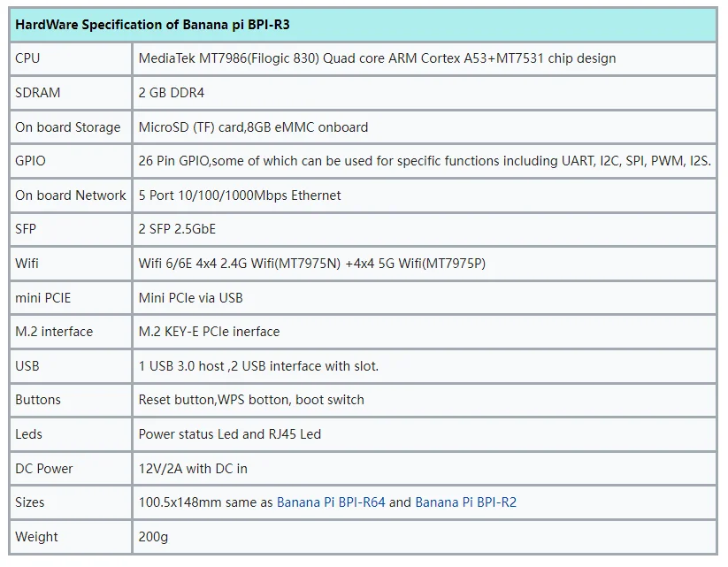The height and width of the screenshot is (567, 728).
Task: Click the 2 GB DDR4 value
Action: (x=172, y=93)
